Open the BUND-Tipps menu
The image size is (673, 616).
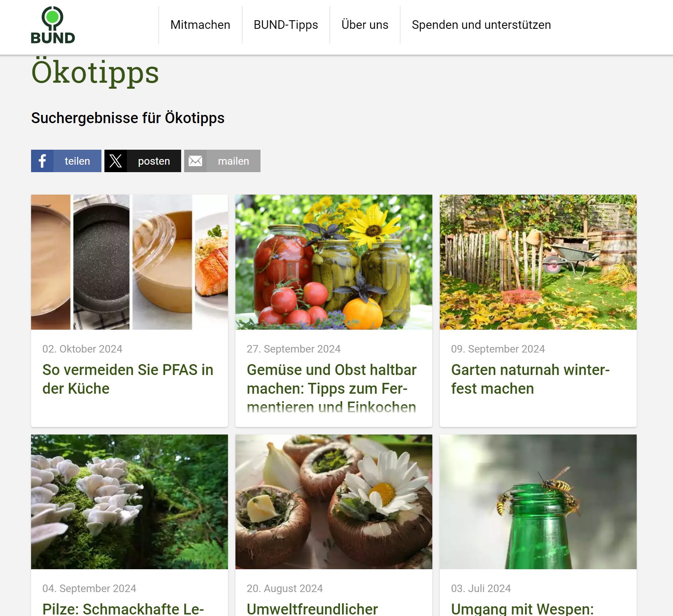pos(286,25)
